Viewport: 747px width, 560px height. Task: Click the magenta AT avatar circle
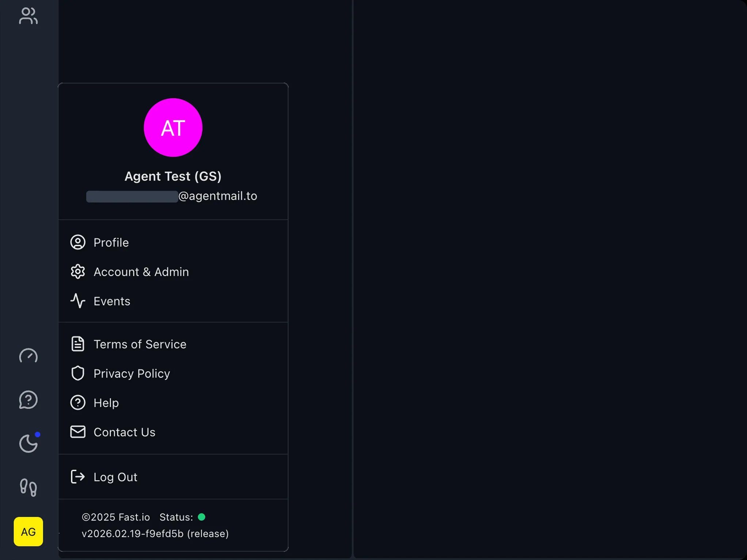coord(173,127)
